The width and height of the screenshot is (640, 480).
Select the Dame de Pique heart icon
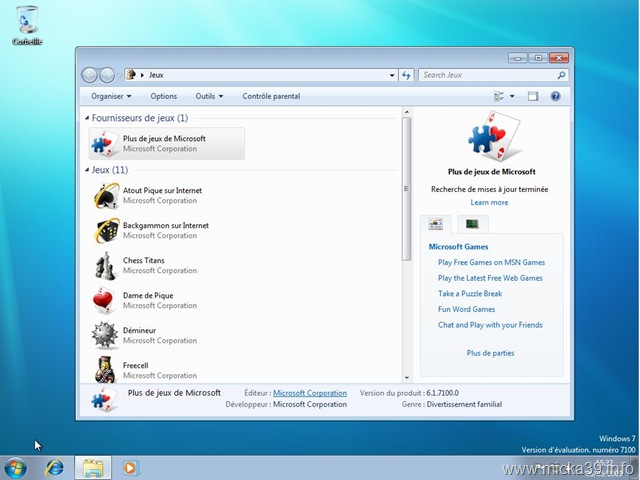tap(104, 301)
